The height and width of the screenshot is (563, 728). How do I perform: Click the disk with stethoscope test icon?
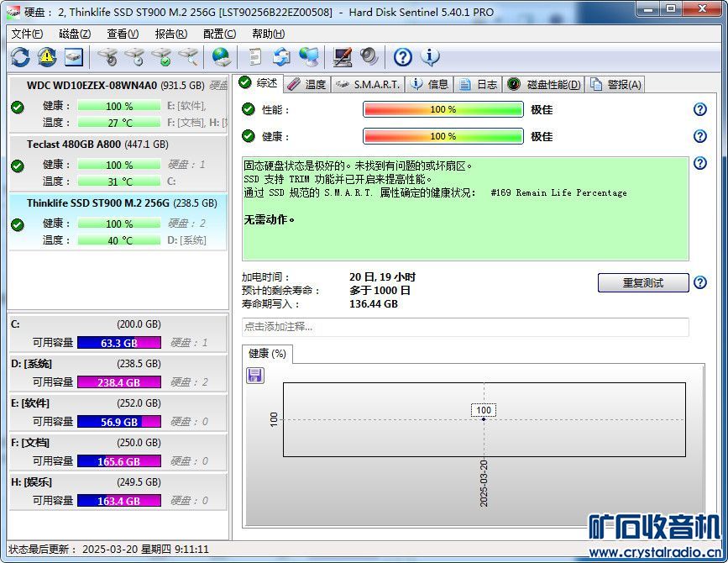pos(107,58)
